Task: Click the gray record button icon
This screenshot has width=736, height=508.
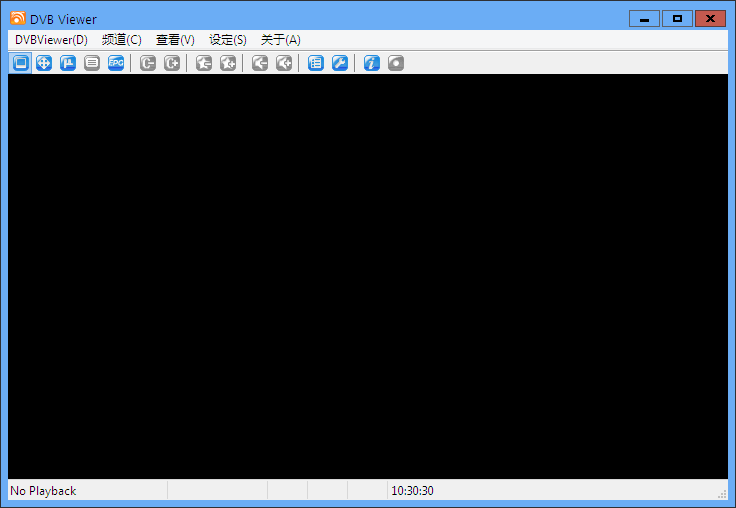Action: pyautogui.click(x=396, y=63)
